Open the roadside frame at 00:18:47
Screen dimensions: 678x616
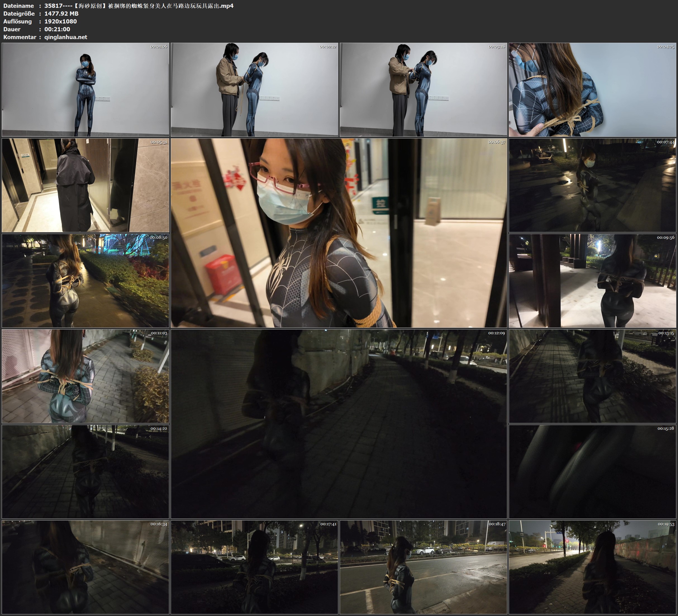click(x=423, y=567)
